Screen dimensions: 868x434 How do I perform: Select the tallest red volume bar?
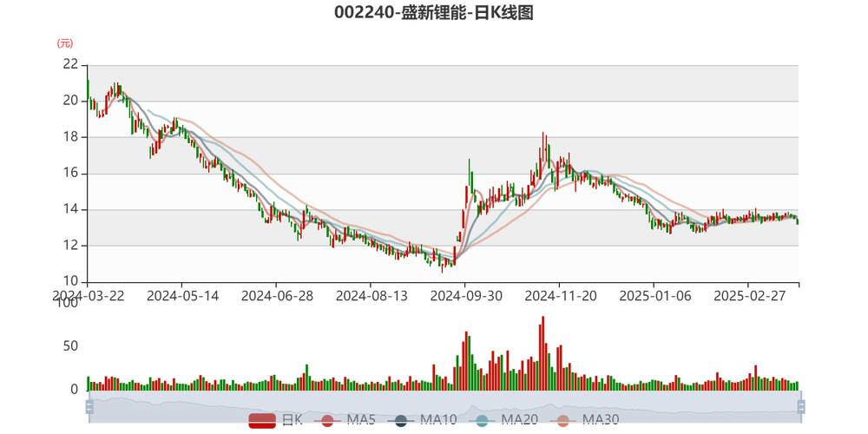[x=543, y=352]
